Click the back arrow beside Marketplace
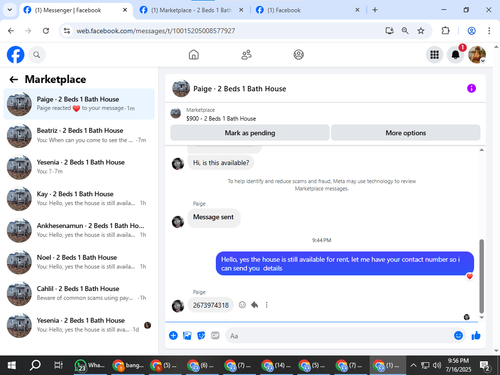Image resolution: width=500 pixels, height=375 pixels. [14, 79]
